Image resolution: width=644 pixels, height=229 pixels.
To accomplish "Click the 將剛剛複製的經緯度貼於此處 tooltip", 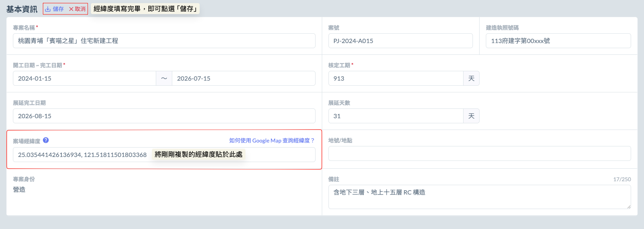I will [198, 155].
